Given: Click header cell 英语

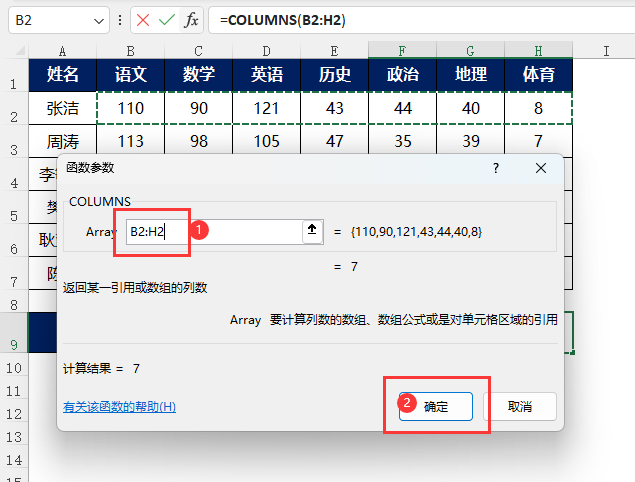Looking at the screenshot, I should tap(266, 75).
